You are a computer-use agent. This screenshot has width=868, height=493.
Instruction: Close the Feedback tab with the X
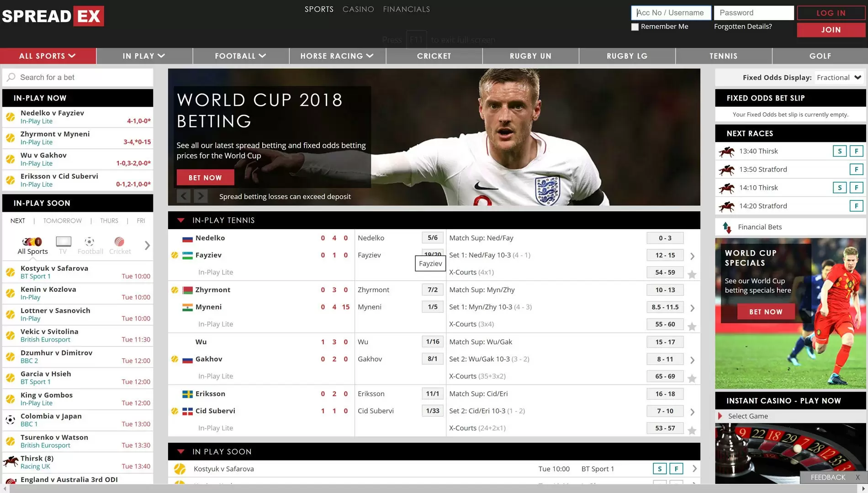[x=857, y=477]
